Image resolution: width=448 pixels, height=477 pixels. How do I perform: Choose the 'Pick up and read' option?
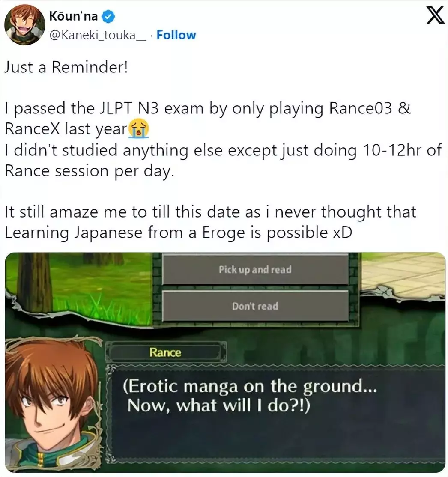coord(255,269)
